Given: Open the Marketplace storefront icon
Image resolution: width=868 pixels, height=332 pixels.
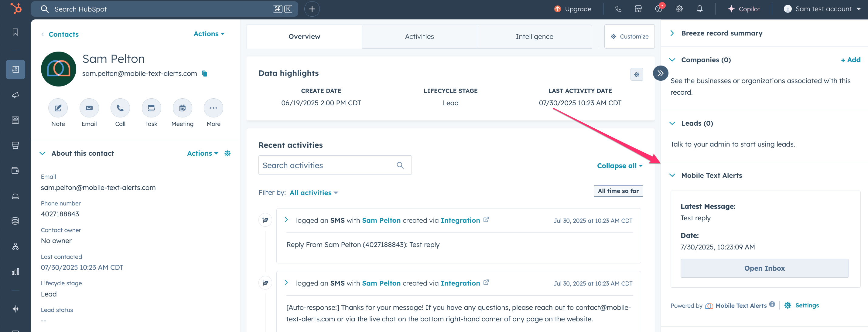Looking at the screenshot, I should coord(638,9).
